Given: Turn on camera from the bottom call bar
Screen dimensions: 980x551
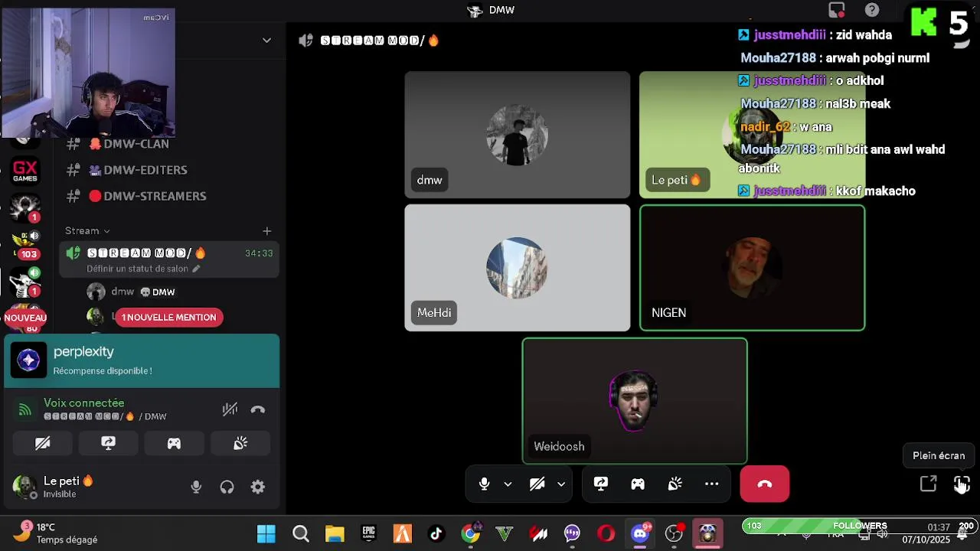Looking at the screenshot, I should 537,484.
